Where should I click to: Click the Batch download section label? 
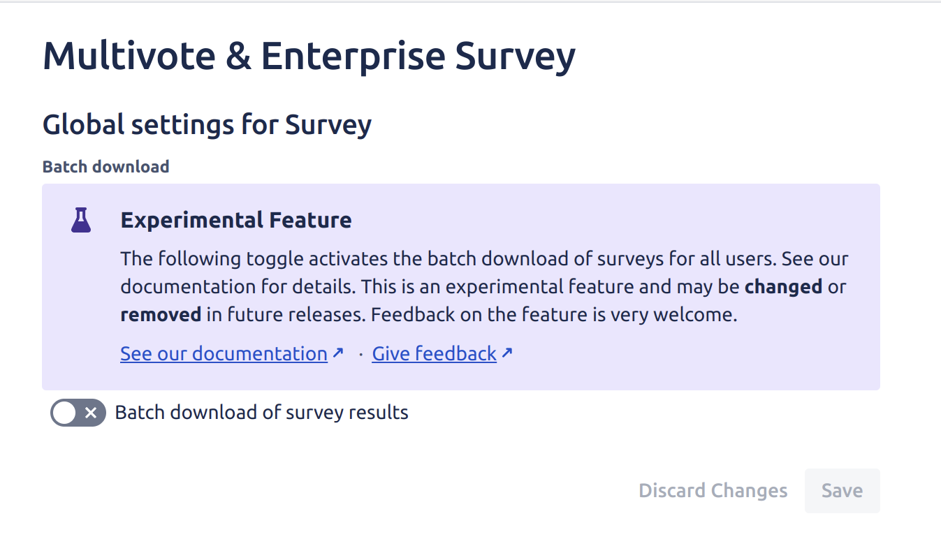(105, 167)
